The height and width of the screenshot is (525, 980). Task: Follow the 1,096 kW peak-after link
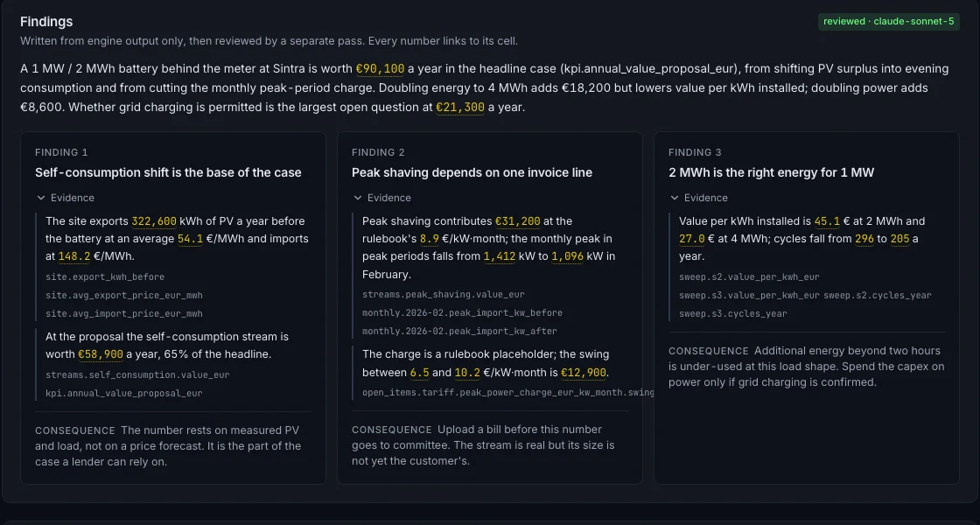click(x=567, y=256)
